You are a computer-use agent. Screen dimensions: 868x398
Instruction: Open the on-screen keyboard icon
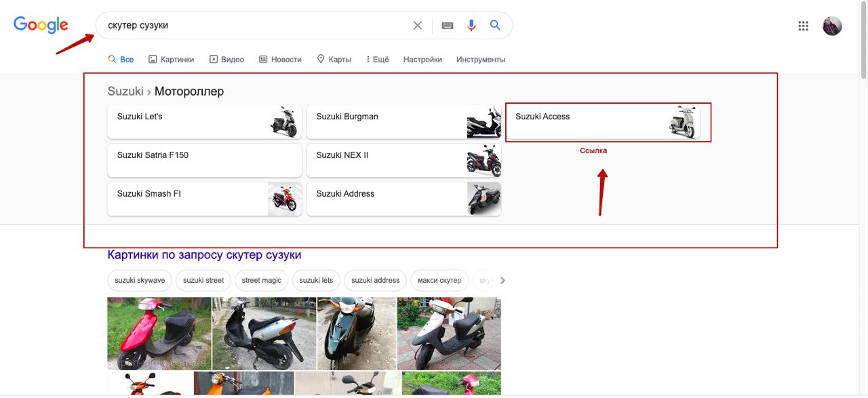pos(448,25)
